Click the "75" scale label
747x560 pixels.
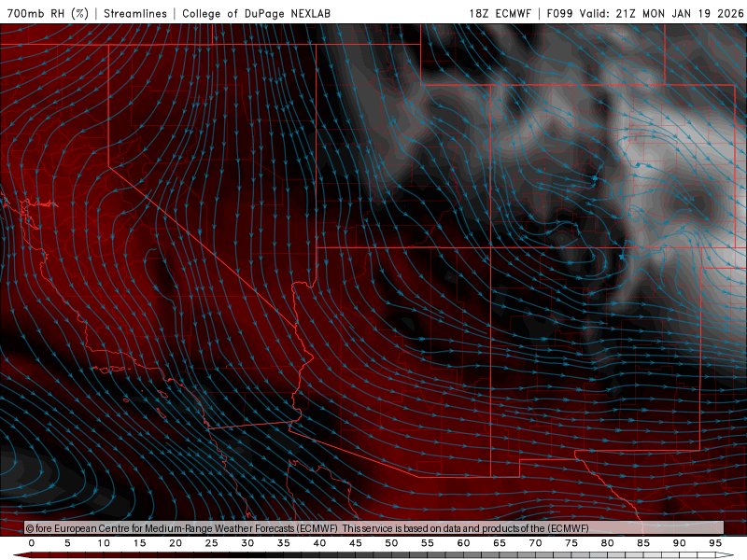coord(571,543)
